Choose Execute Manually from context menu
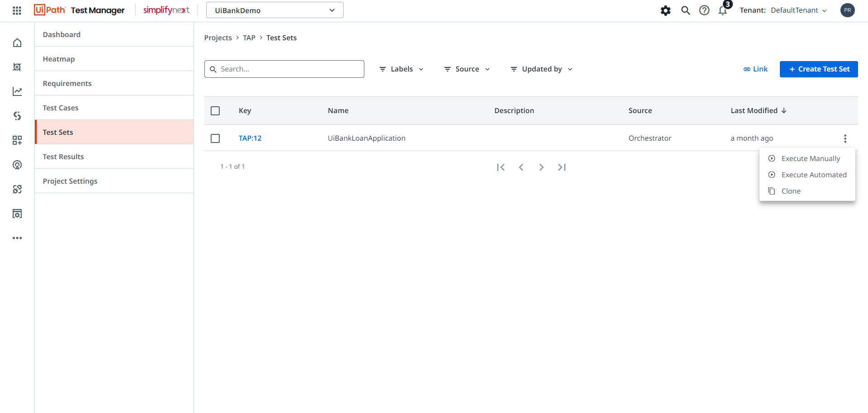 (807, 159)
